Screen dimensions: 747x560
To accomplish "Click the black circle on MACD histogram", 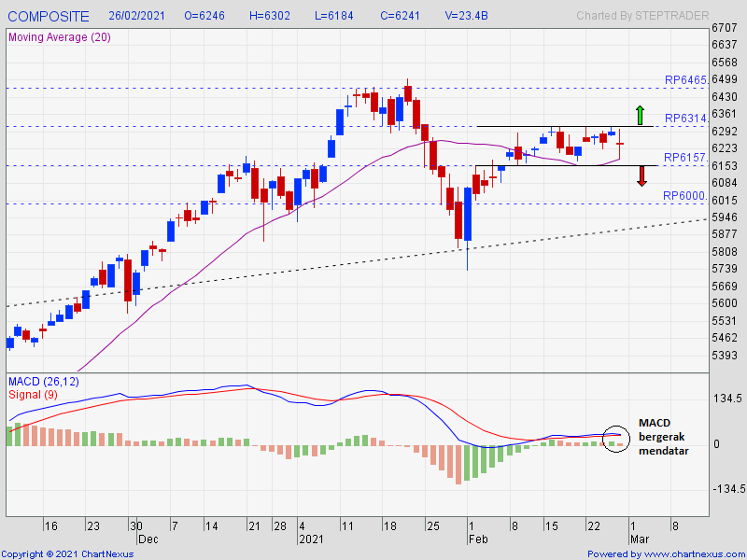I will pos(614,438).
